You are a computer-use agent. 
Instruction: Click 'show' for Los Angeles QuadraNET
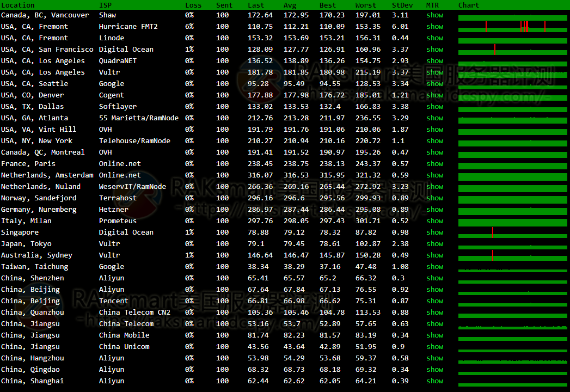[434, 61]
